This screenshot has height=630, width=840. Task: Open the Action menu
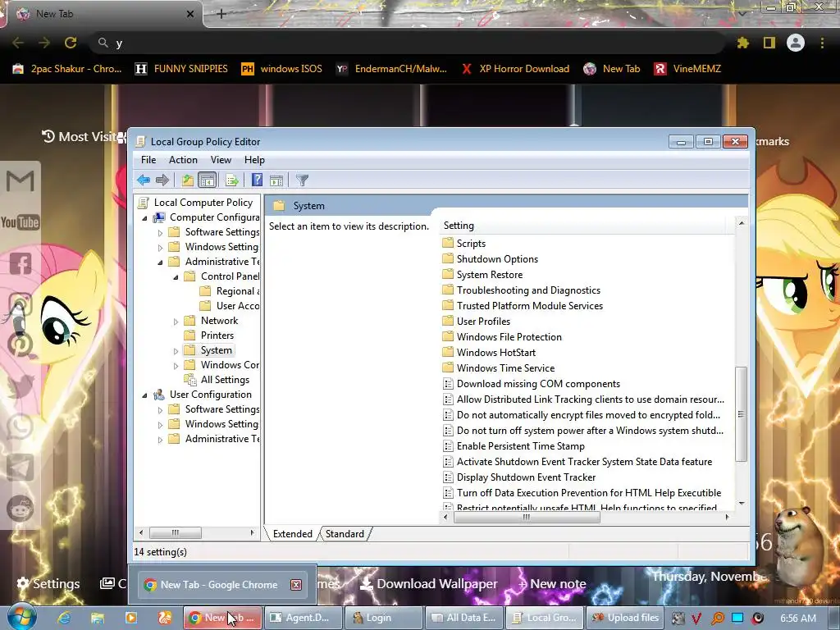pos(183,160)
